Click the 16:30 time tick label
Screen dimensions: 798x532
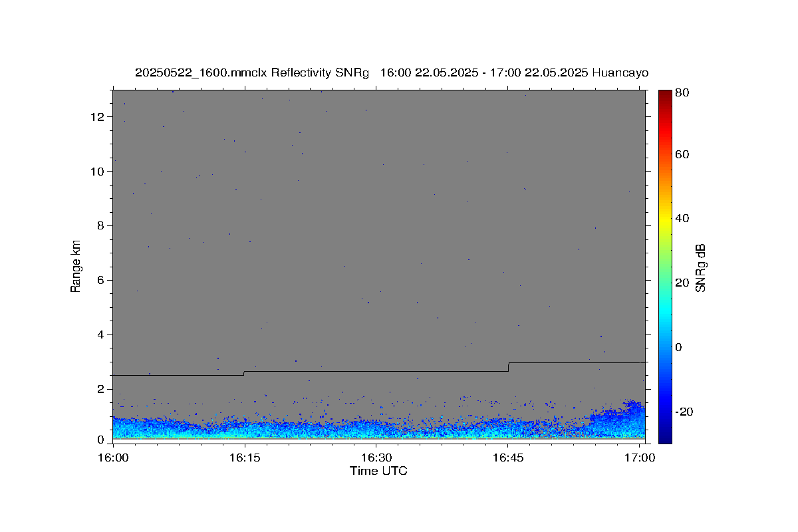376,458
